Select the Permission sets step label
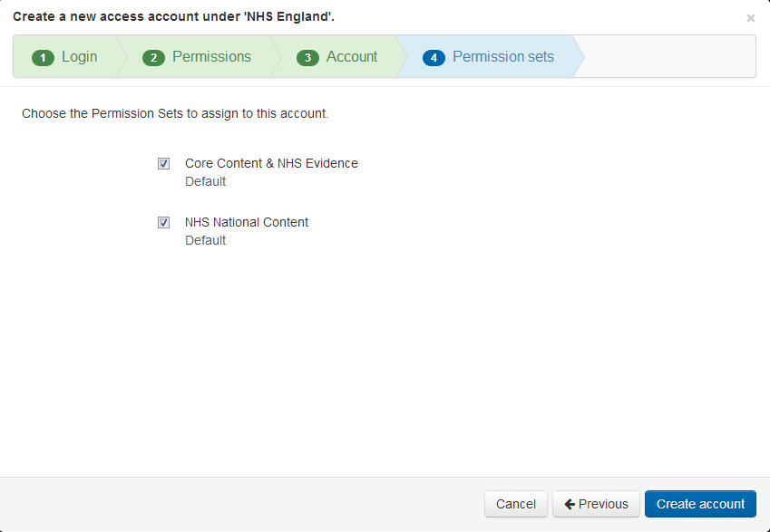This screenshot has width=770, height=532. click(x=503, y=56)
